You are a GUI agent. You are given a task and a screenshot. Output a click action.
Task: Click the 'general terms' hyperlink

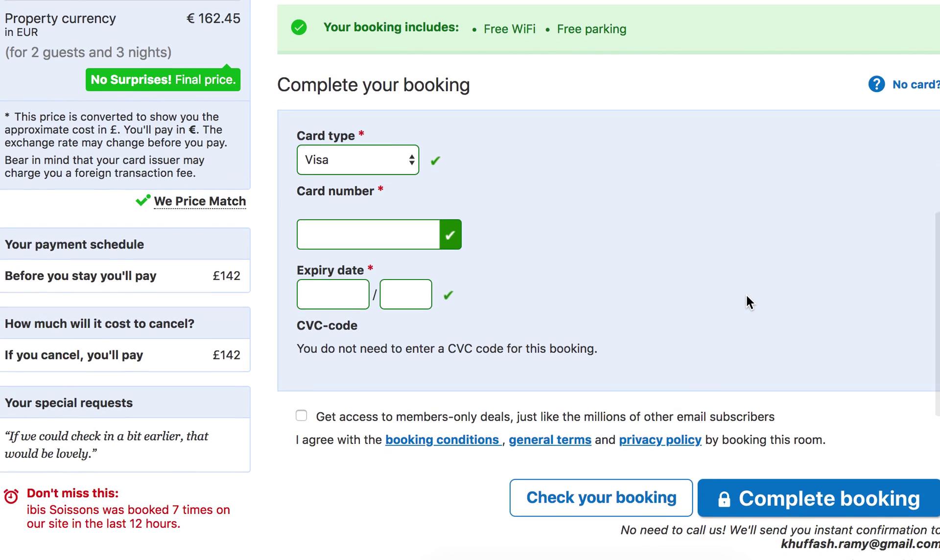550,439
